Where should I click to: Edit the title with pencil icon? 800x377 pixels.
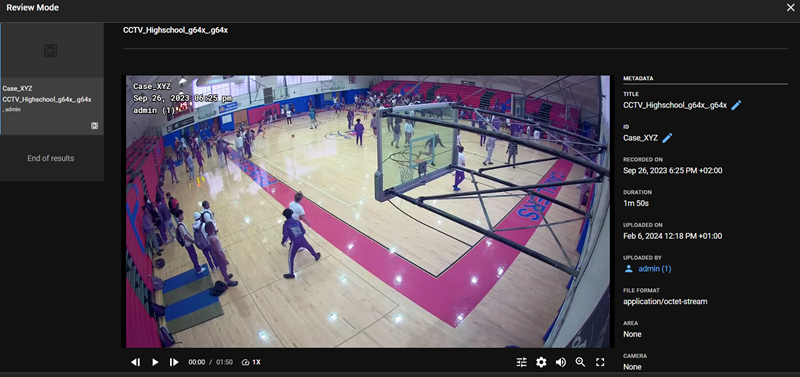(x=736, y=105)
